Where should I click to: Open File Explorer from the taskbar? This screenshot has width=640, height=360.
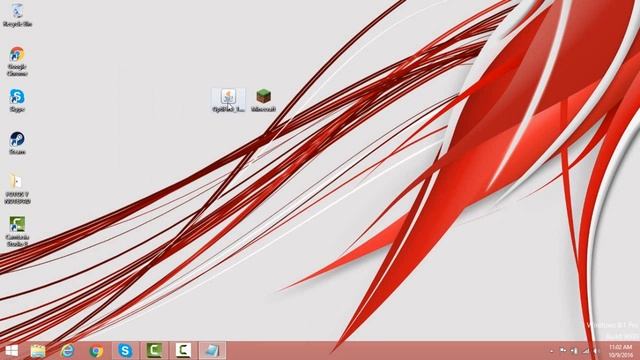pyautogui.click(x=38, y=351)
